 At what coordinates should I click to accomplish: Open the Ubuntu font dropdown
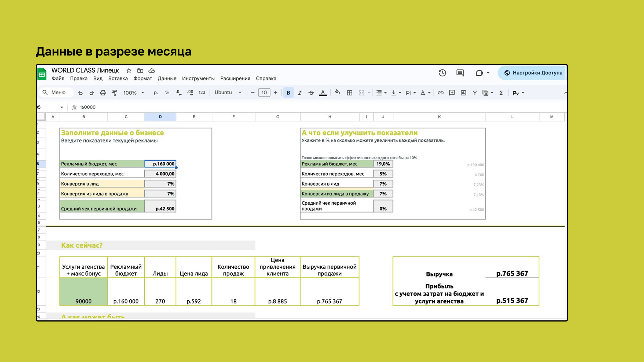228,93
